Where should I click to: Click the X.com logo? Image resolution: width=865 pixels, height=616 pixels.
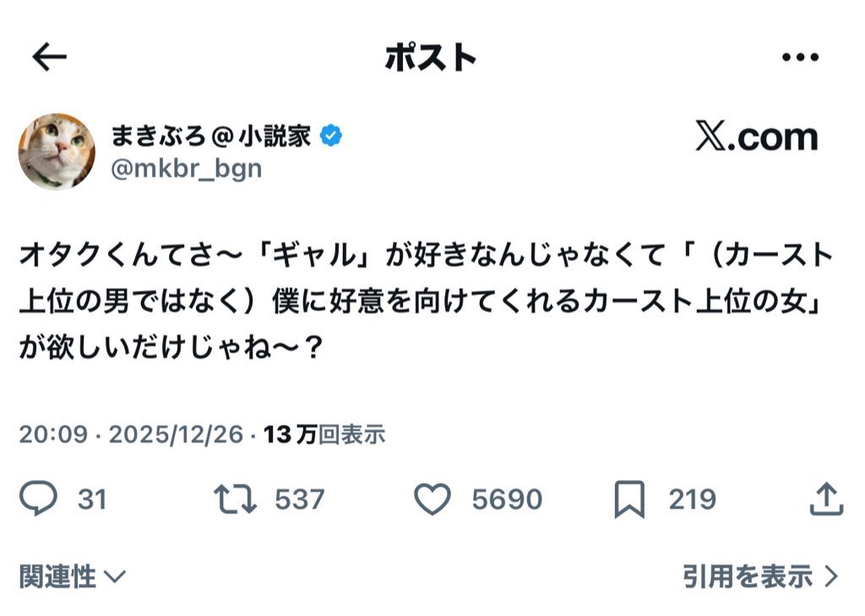(756, 138)
